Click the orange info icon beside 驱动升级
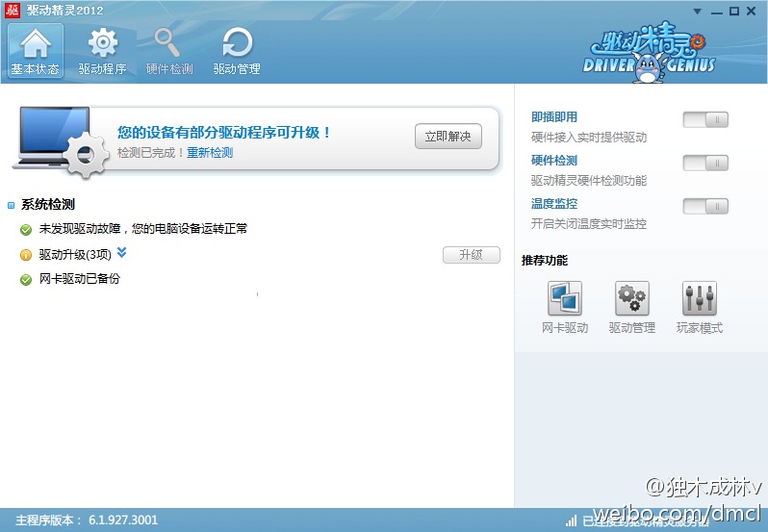The height and width of the screenshot is (532, 768). pos(25,255)
